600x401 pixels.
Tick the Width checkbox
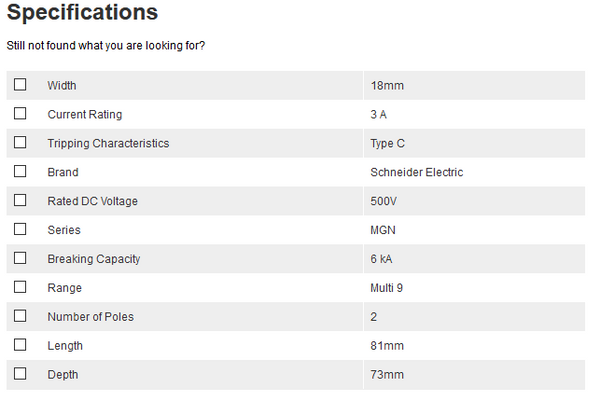click(20, 85)
